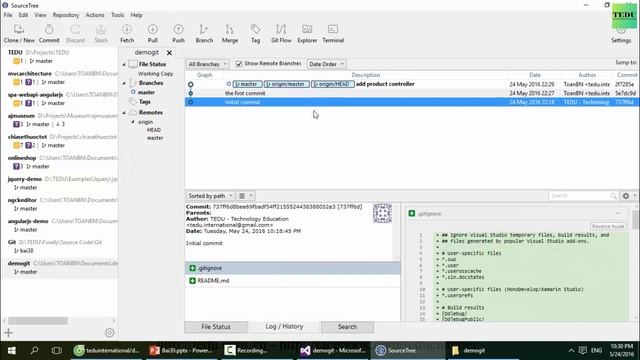Image resolution: width=640 pixels, height=360 pixels.
Task: Switch to the Log / History tab
Action: point(284,327)
